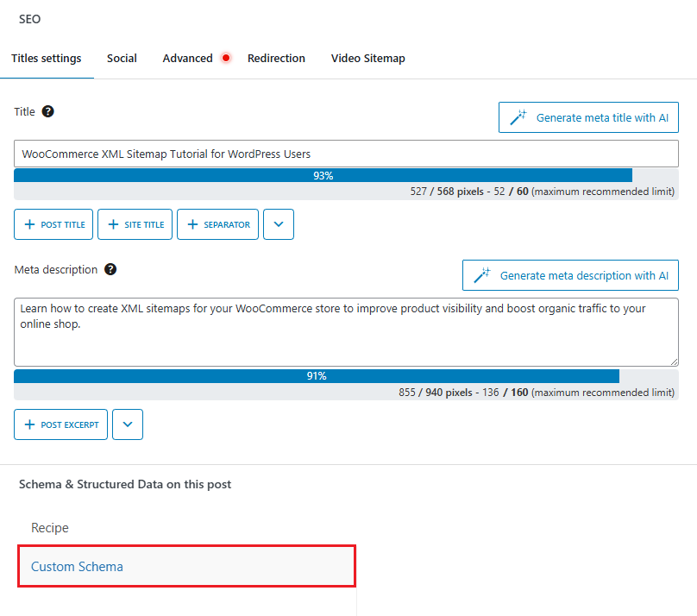Insert the Site Title variable tag
Image resolution: width=697 pixels, height=616 pixels.
click(x=135, y=224)
